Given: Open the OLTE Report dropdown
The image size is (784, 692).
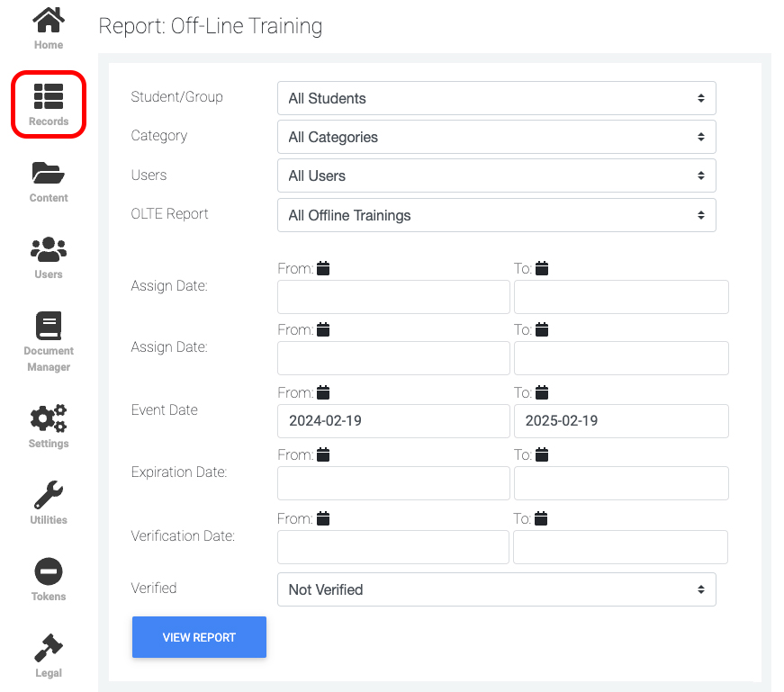Looking at the screenshot, I should pyautogui.click(x=497, y=215).
